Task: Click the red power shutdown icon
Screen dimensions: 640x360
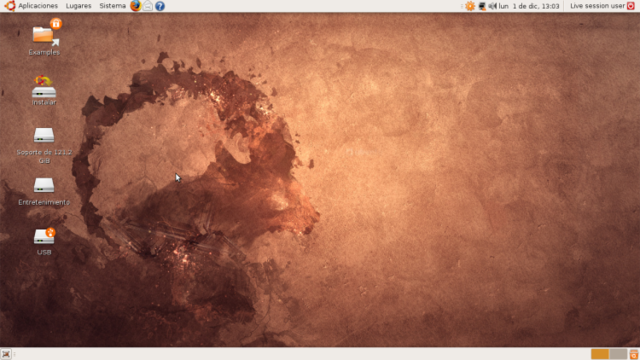Action: (x=631, y=6)
